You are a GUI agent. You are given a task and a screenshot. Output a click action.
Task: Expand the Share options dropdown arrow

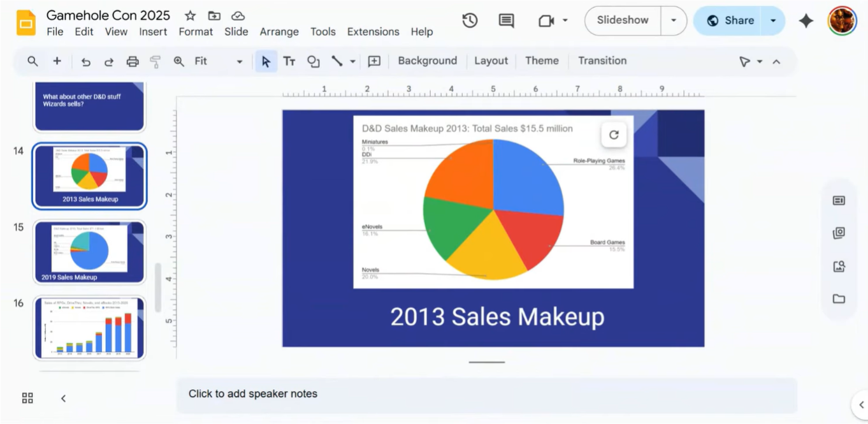(773, 20)
